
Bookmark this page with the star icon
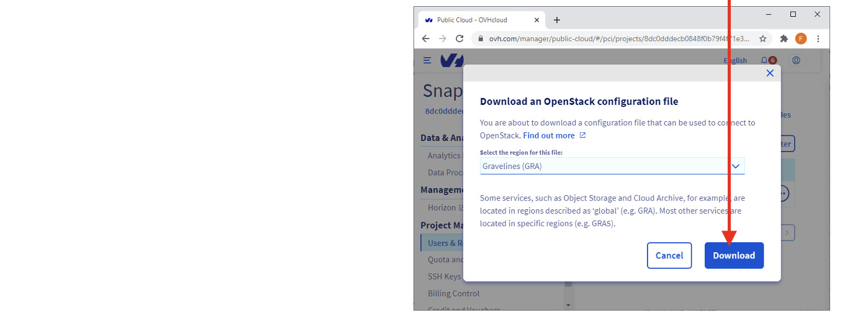click(x=762, y=39)
